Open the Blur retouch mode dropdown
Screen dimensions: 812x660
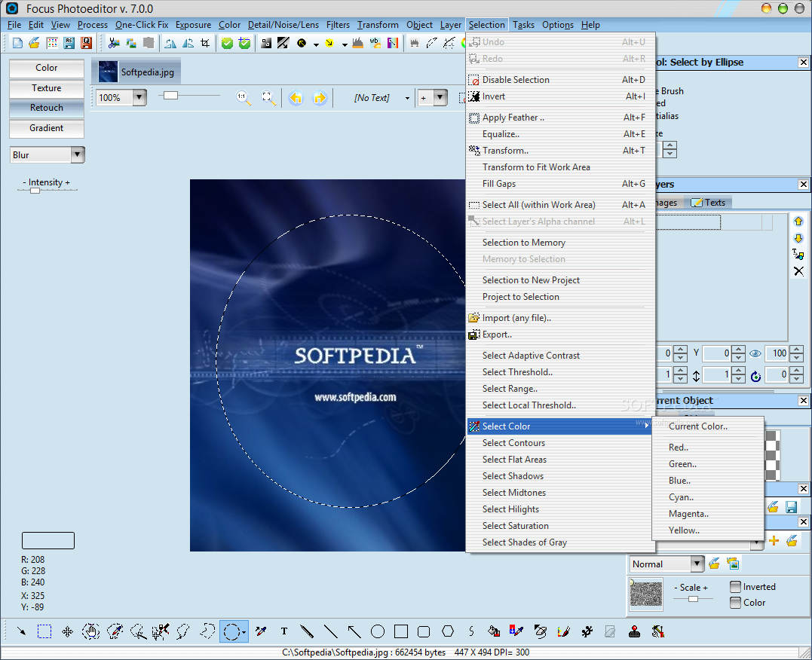pyautogui.click(x=77, y=154)
